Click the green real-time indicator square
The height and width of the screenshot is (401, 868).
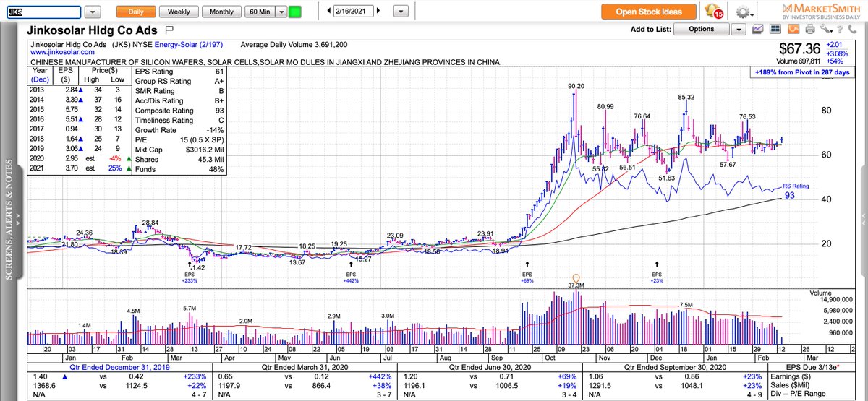pyautogui.click(x=294, y=12)
